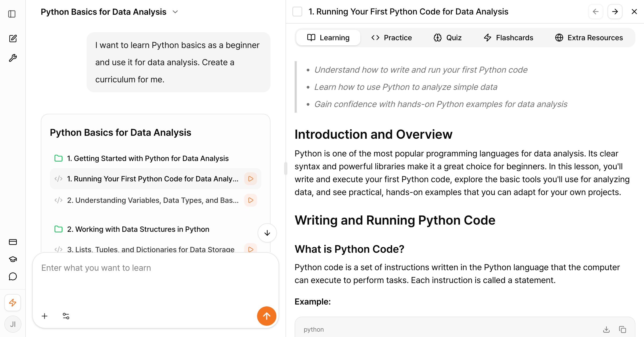
Task: Toggle the sidebar panel icon
Action: pyautogui.click(x=12, y=14)
